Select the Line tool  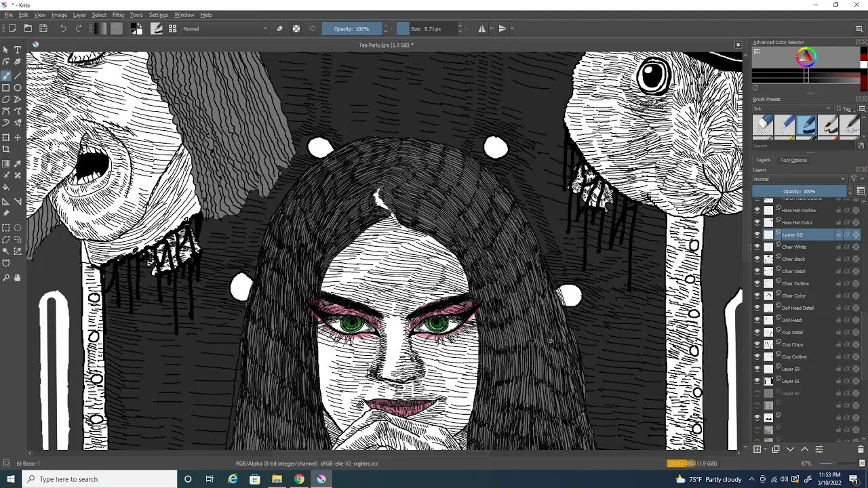18,75
